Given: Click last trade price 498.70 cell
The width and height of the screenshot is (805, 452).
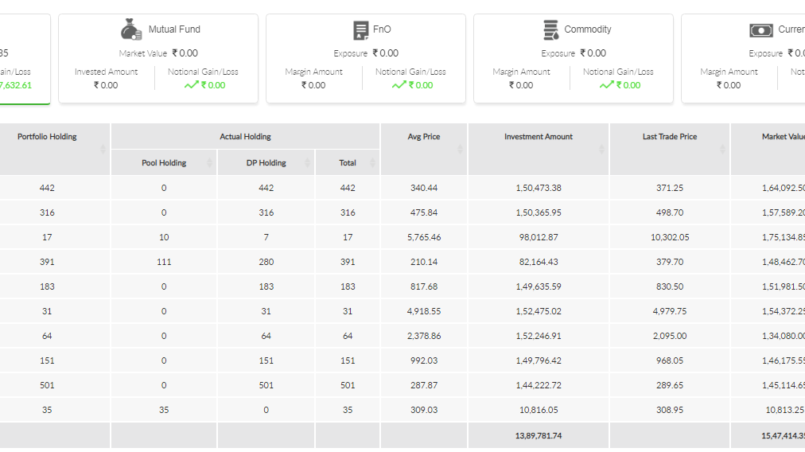Looking at the screenshot, I should [x=669, y=213].
